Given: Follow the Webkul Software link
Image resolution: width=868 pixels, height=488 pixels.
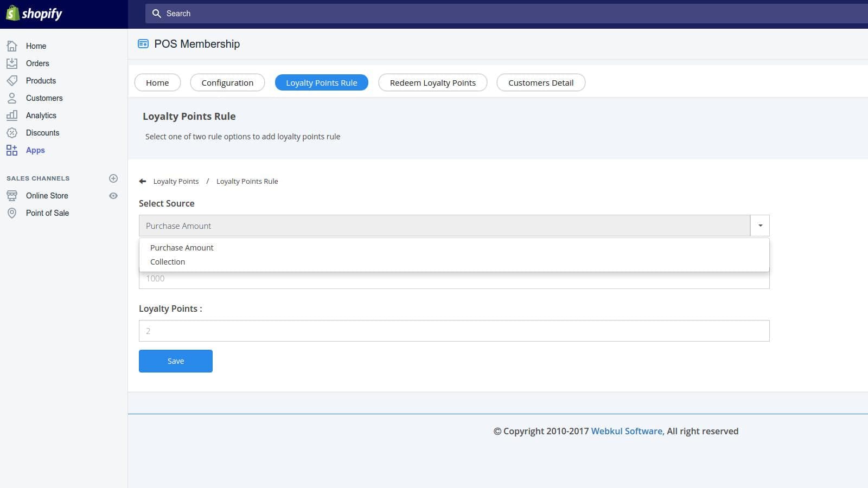Looking at the screenshot, I should click(x=627, y=431).
